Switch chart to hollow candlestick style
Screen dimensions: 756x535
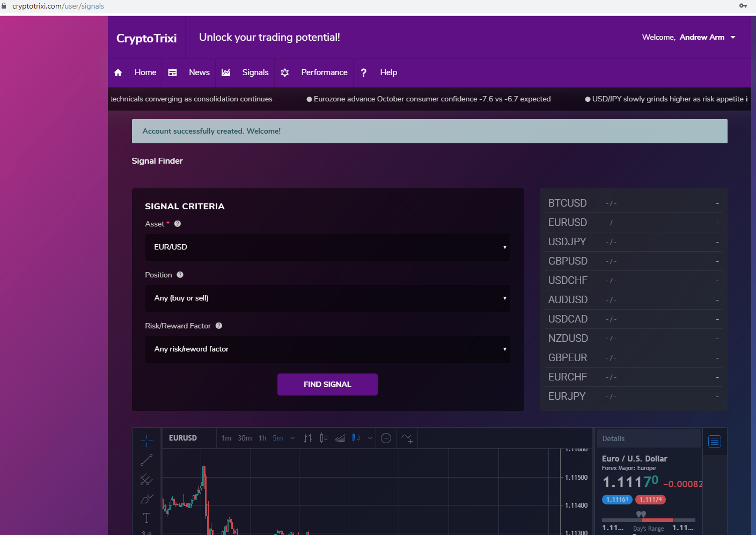tap(324, 438)
